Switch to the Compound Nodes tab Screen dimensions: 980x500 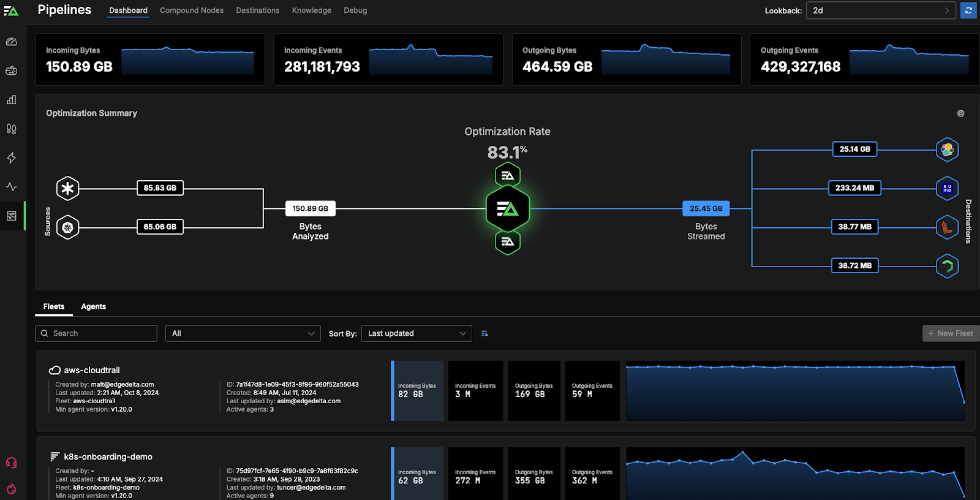(192, 10)
